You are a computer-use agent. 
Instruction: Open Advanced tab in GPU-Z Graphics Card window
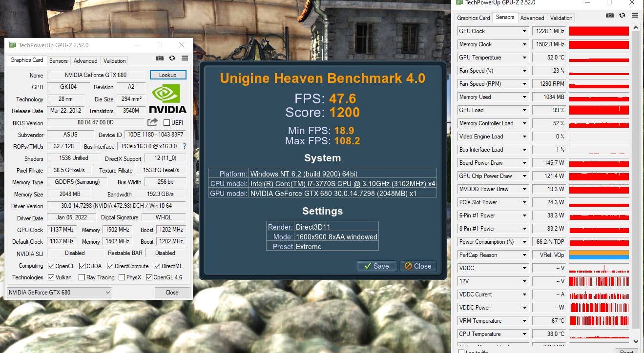85,61
